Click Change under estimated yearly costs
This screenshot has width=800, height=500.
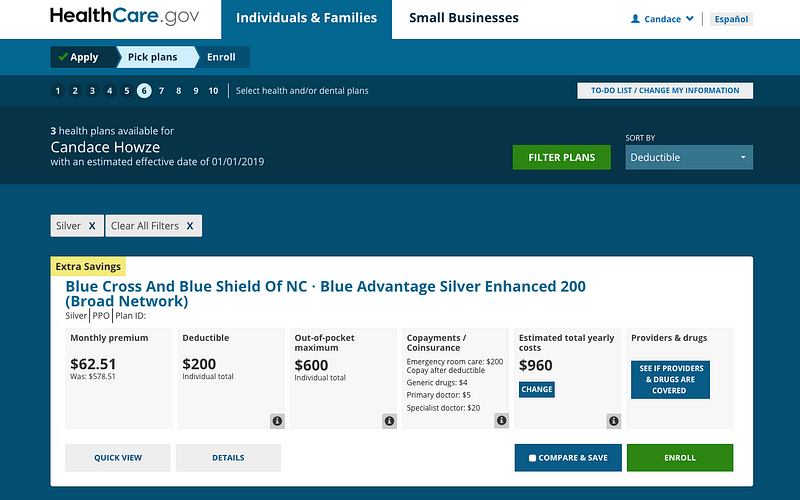coord(536,389)
